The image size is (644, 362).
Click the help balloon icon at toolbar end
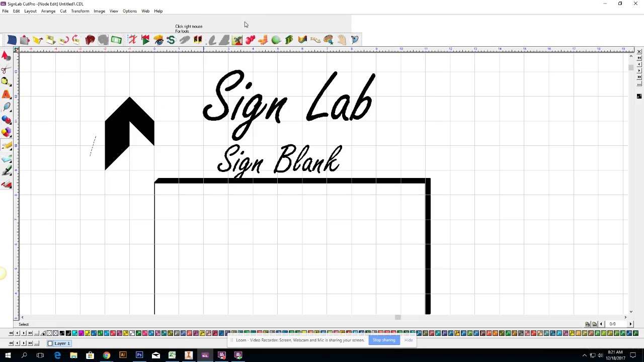click(355, 40)
